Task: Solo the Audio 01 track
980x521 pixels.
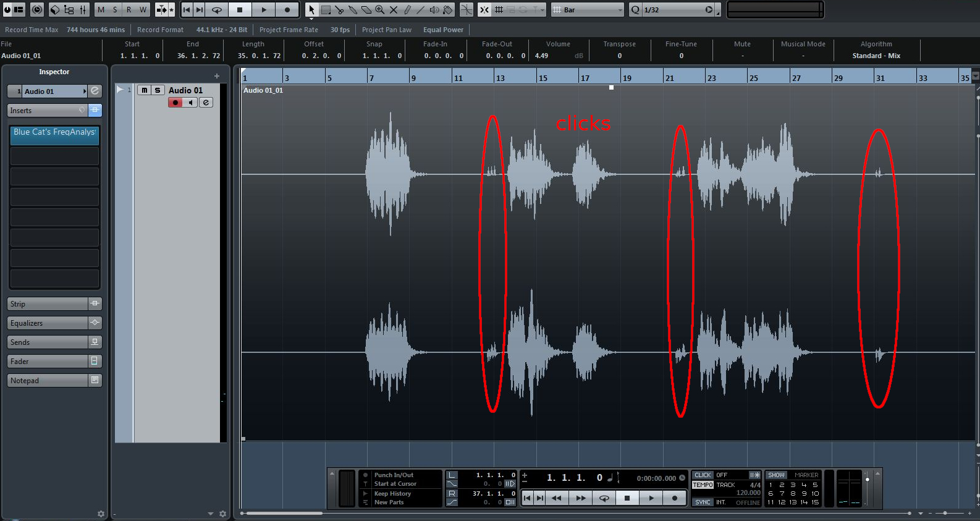Action: point(158,90)
